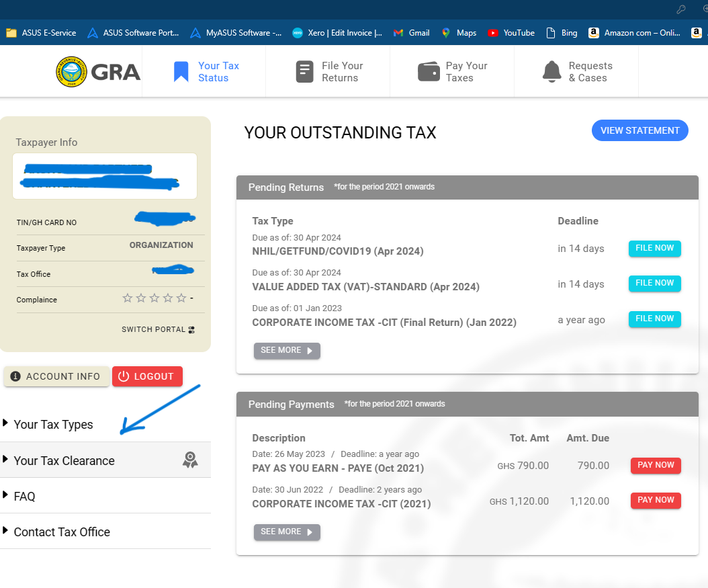Expand the Your Tax Types section
The height and width of the screenshot is (588, 708).
click(x=53, y=424)
